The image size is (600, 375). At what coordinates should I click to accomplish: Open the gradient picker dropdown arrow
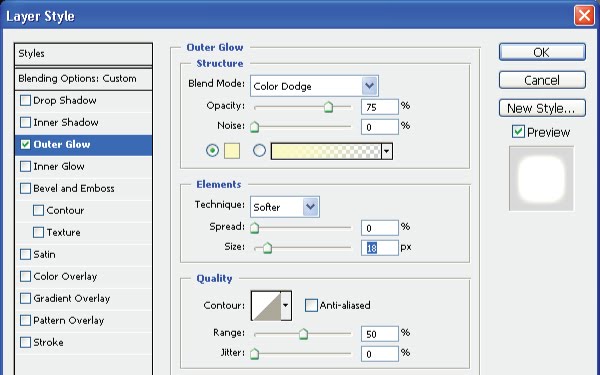point(386,152)
